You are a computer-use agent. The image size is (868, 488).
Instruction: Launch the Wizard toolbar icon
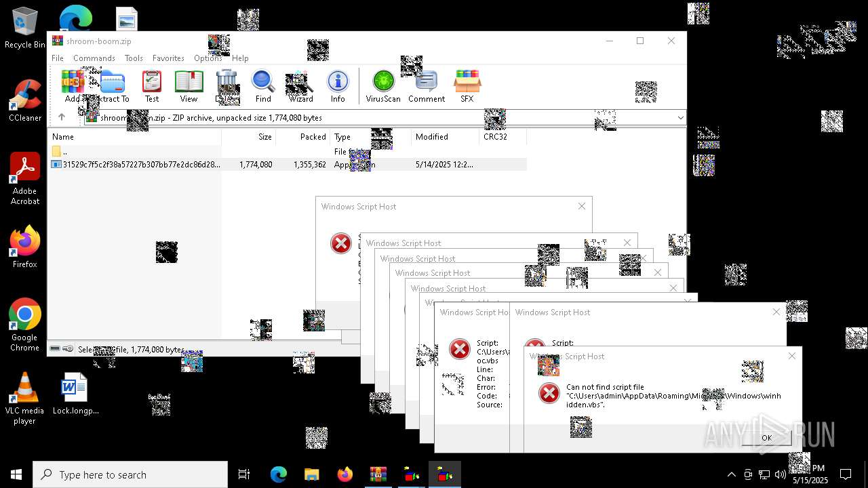[x=300, y=87]
